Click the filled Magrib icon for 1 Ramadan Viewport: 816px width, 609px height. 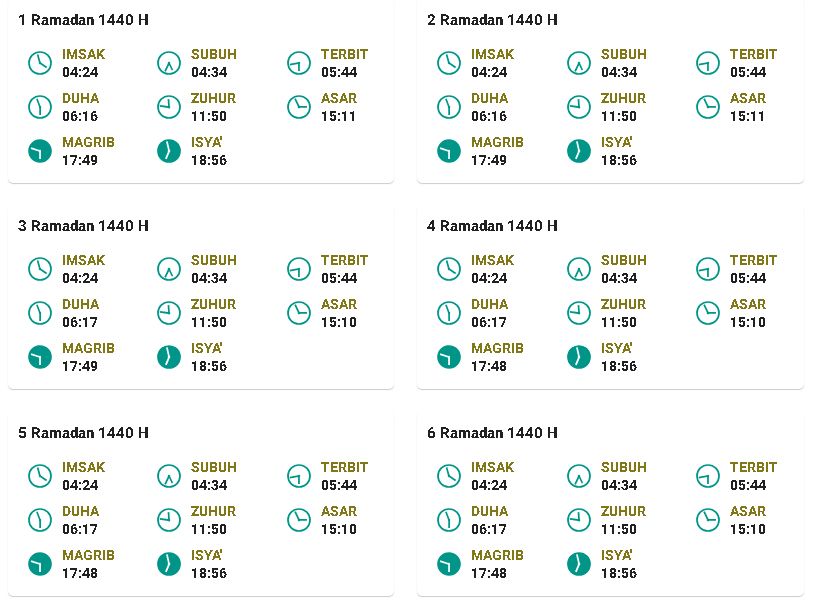tap(40, 151)
